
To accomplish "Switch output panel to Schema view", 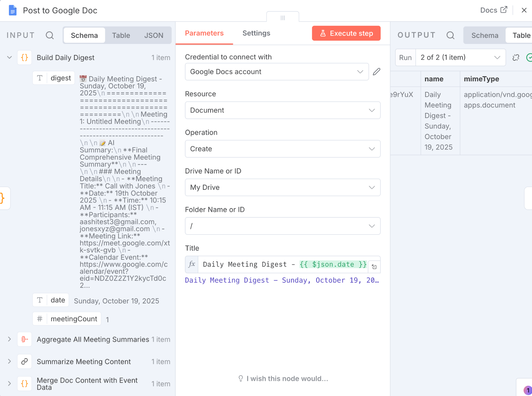I will (x=484, y=35).
